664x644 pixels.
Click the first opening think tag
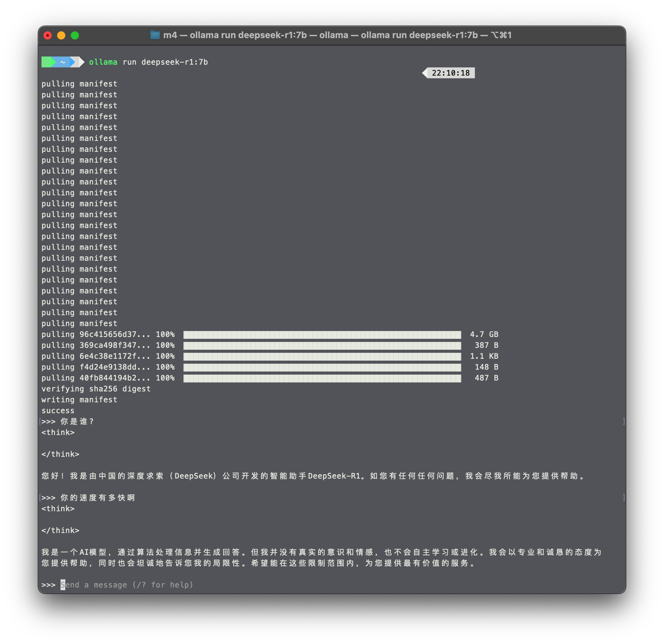coord(58,432)
